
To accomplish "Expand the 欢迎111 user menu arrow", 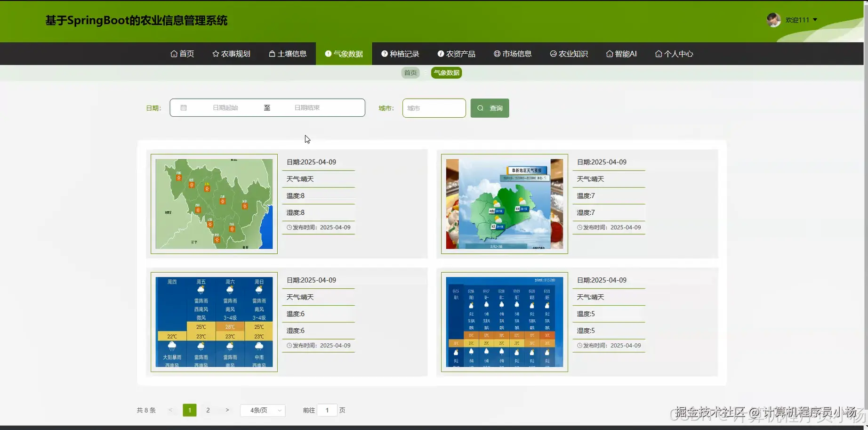I will [814, 20].
